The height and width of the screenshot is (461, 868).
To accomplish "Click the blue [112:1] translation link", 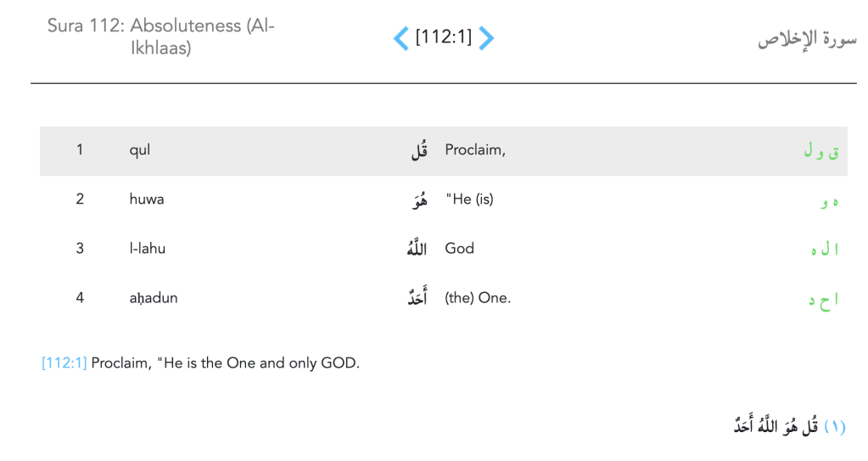I will (64, 363).
